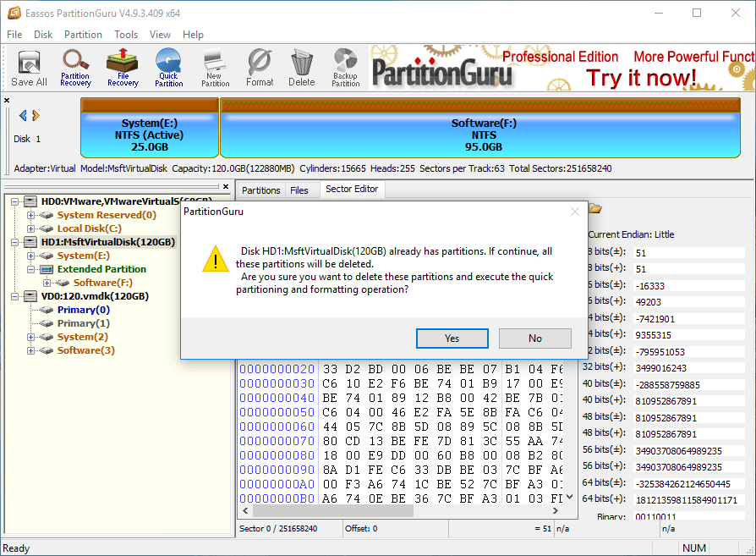756x556 pixels.
Task: Expand the Local Disk(C:) node
Action: [30, 228]
